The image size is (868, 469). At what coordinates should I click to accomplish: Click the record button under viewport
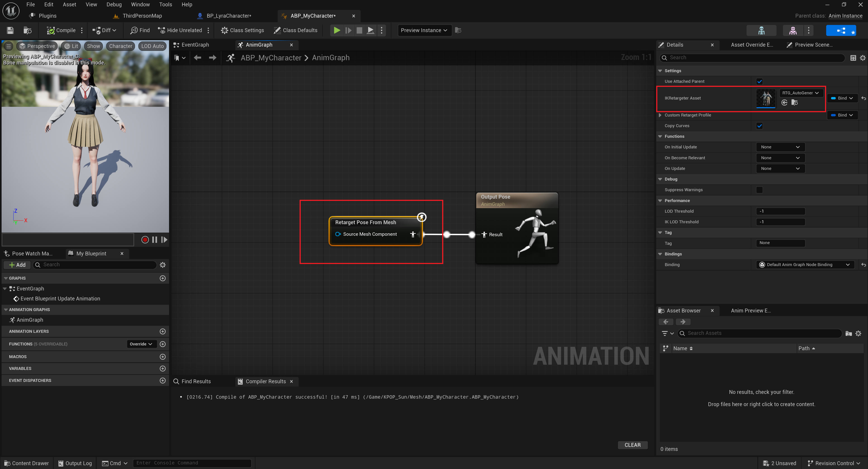pyautogui.click(x=145, y=240)
